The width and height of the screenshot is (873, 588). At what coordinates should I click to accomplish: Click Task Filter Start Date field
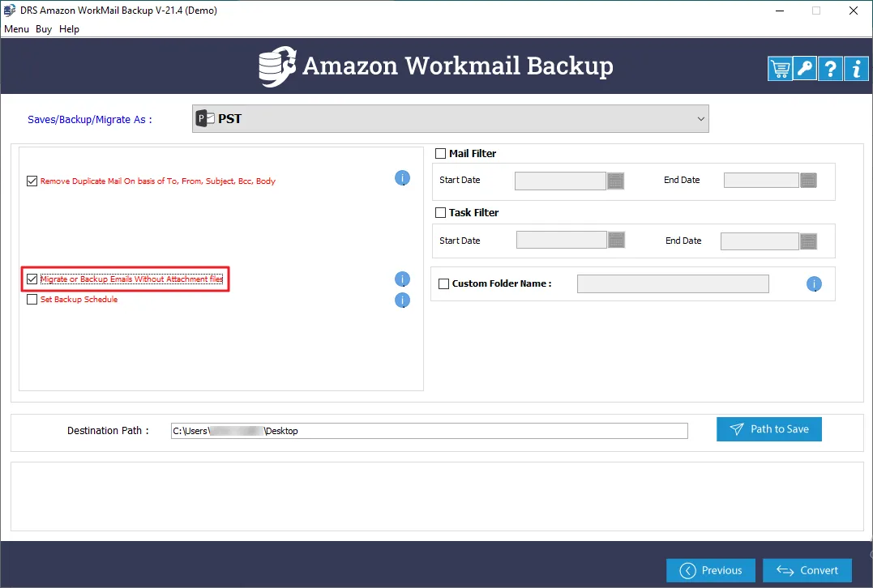561,241
